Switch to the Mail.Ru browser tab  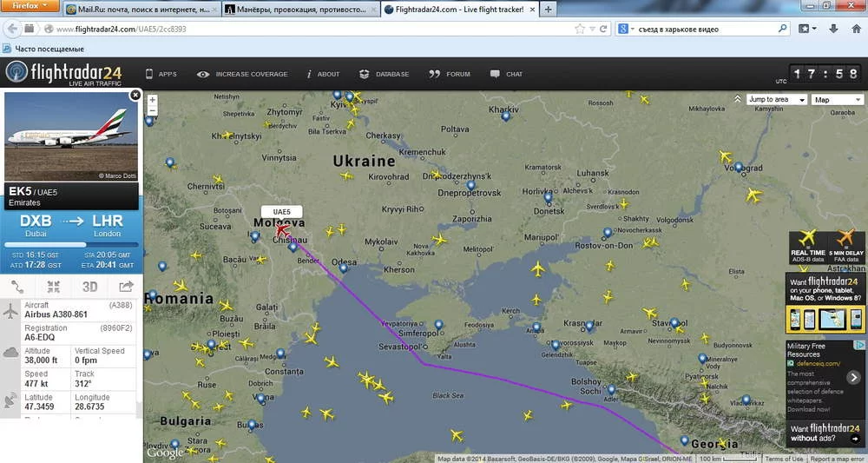(x=142, y=10)
